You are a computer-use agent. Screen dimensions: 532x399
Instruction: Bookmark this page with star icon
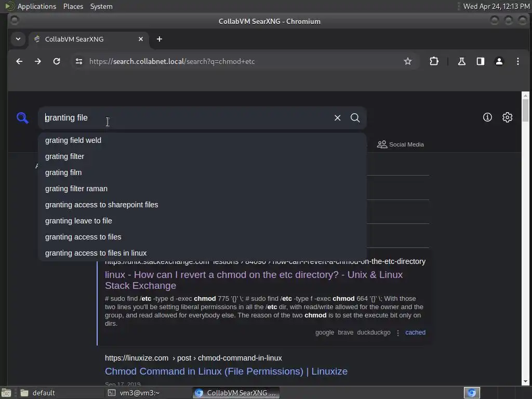tap(407, 61)
